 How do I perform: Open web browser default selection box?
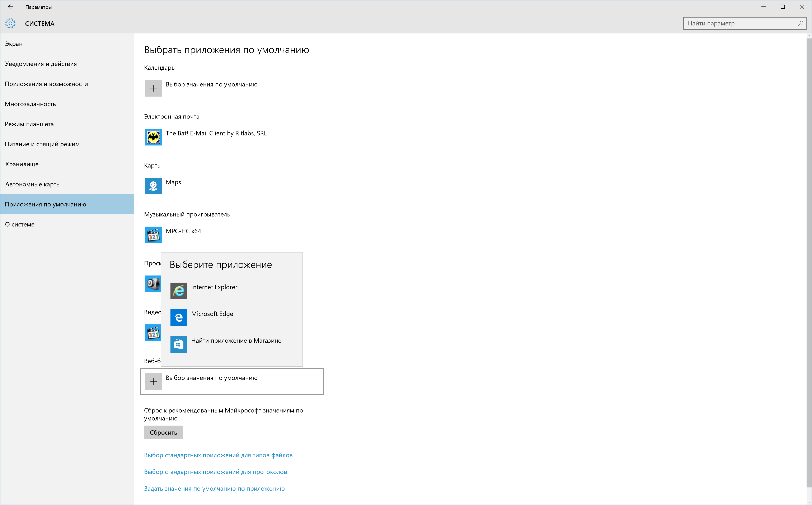coord(232,382)
